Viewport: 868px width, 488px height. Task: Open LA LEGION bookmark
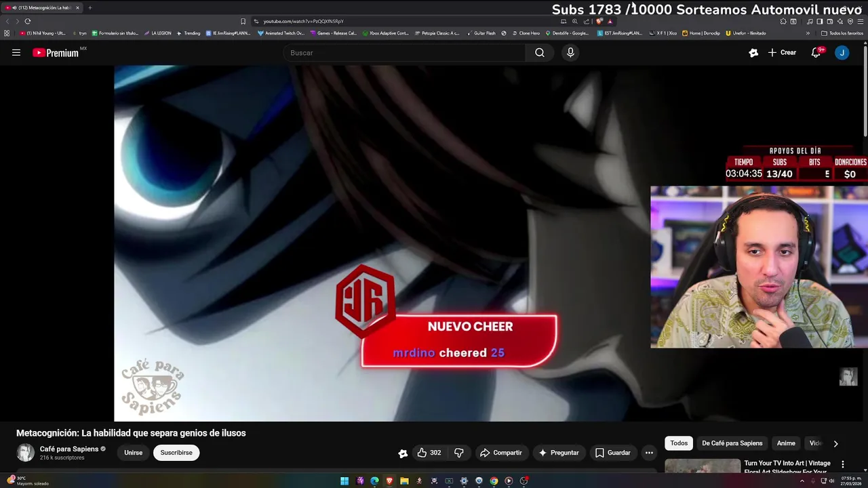tap(157, 33)
